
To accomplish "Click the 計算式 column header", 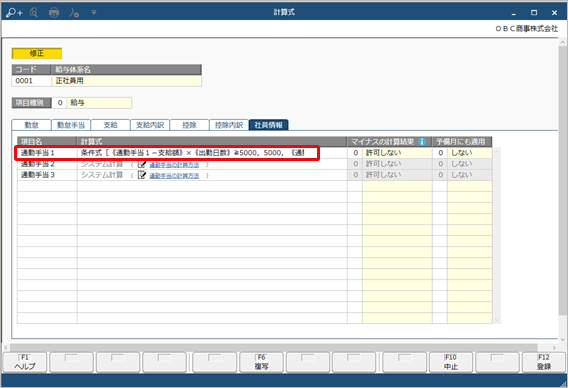I will tap(212, 142).
